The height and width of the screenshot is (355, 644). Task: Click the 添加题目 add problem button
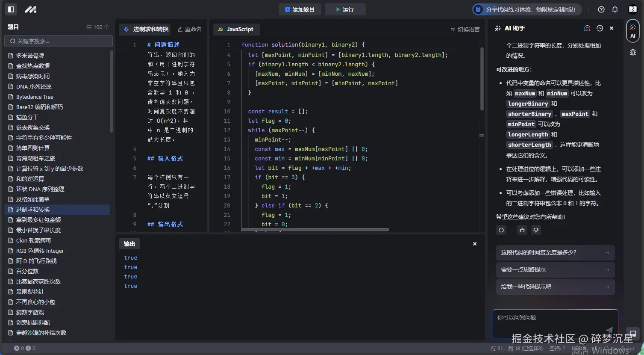pyautogui.click(x=300, y=9)
